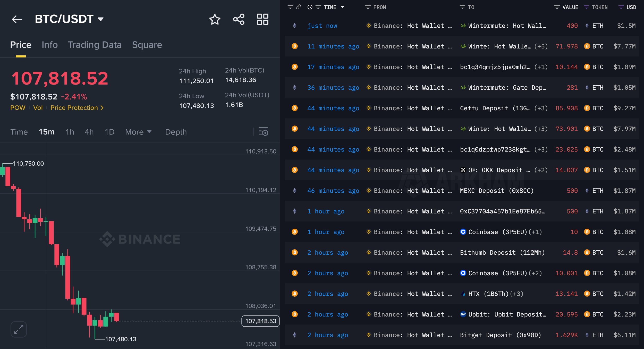This screenshot has width=644, height=349.
Task: Click the Bitcoin token icon in Ceffu row
Action: pos(587,108)
